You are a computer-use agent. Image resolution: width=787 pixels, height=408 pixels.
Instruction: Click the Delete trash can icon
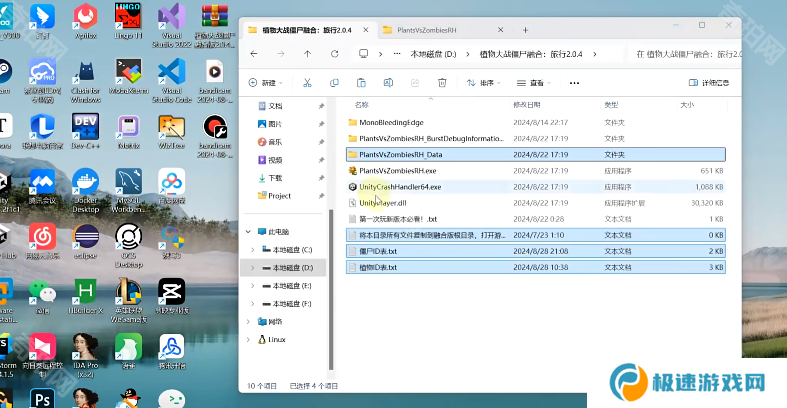[x=442, y=83]
